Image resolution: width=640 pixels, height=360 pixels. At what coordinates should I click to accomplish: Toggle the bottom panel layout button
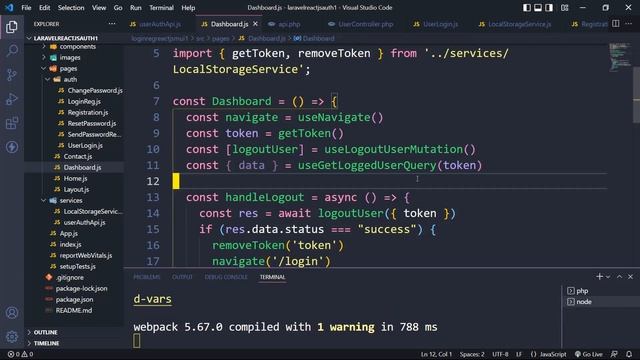click(538, 8)
